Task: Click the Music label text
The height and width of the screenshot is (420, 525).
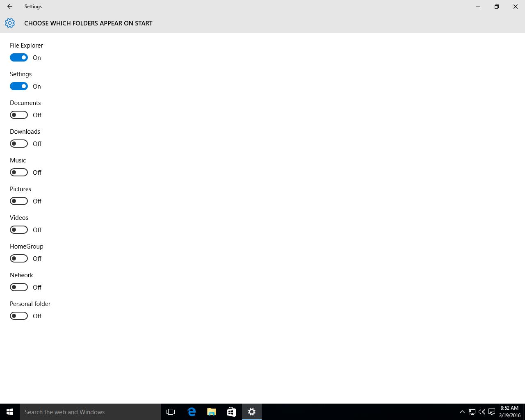Action: (18, 160)
